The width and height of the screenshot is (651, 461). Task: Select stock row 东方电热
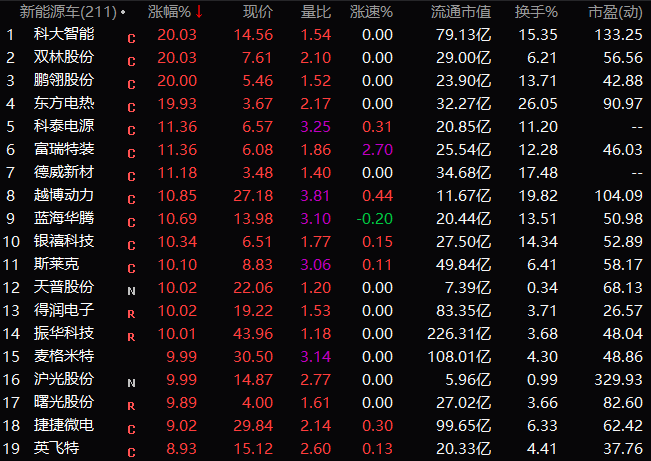(326, 104)
